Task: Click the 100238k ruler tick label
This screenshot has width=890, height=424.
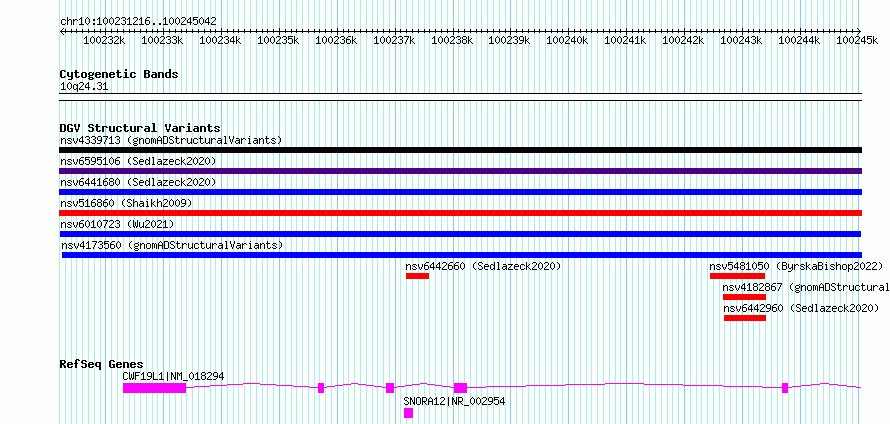Action: tap(452, 40)
